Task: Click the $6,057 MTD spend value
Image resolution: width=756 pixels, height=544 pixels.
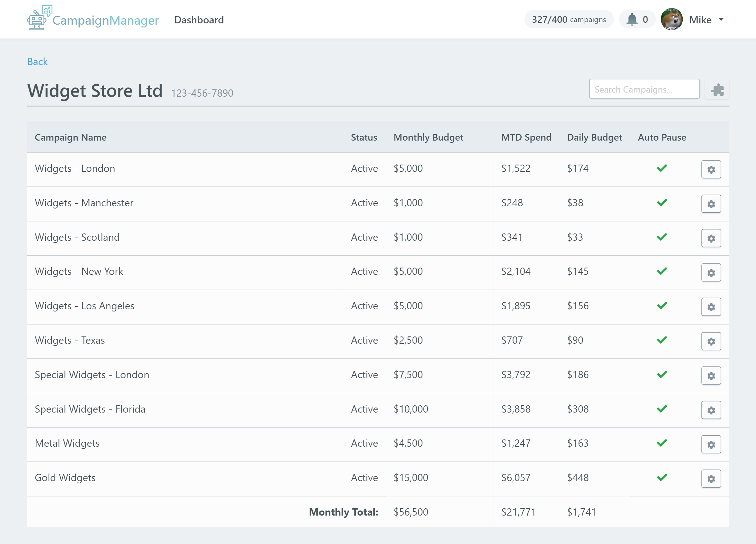Action: point(516,478)
